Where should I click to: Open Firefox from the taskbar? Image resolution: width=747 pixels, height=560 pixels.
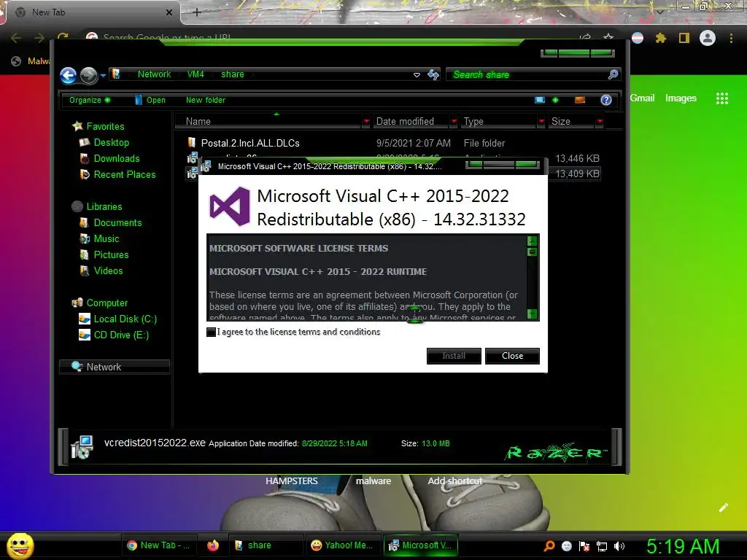coord(212,545)
